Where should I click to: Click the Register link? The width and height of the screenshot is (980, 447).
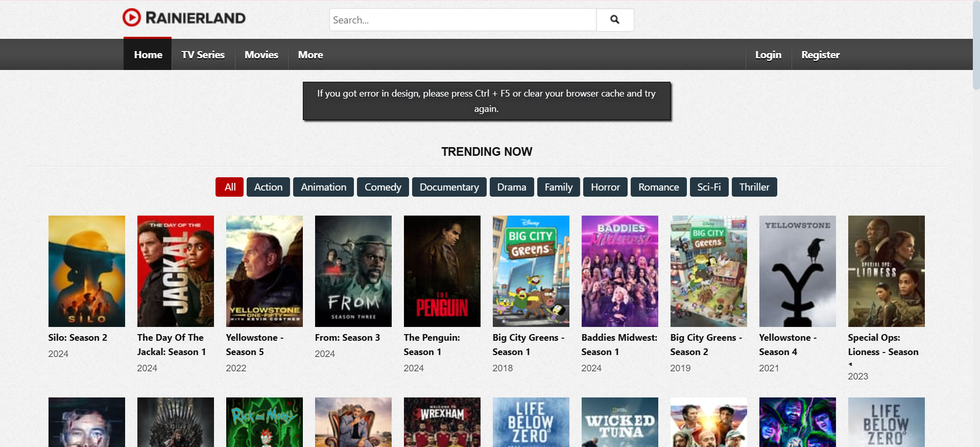pos(820,54)
